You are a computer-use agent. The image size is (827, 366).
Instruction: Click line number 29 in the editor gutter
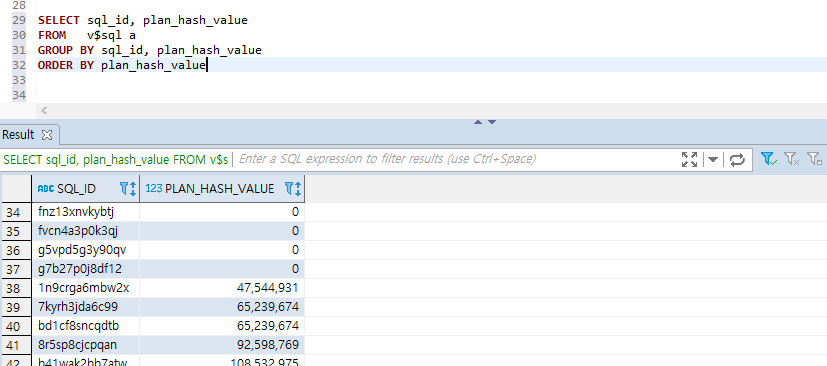tap(18, 21)
